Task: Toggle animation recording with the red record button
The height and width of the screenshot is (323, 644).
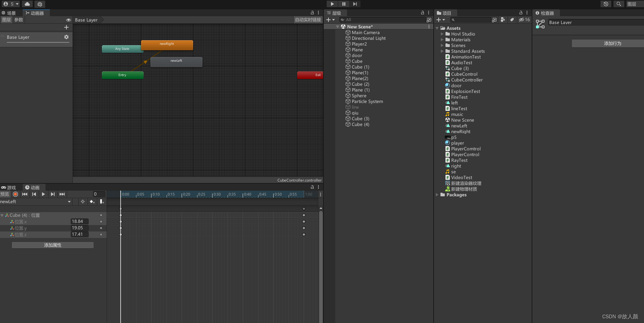Action: tap(15, 194)
